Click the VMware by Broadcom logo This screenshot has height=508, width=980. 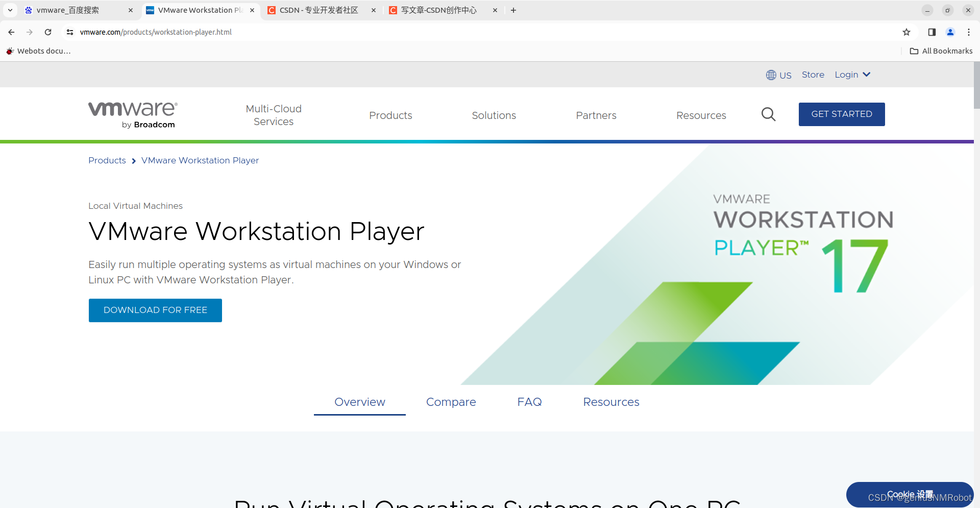pyautogui.click(x=132, y=113)
